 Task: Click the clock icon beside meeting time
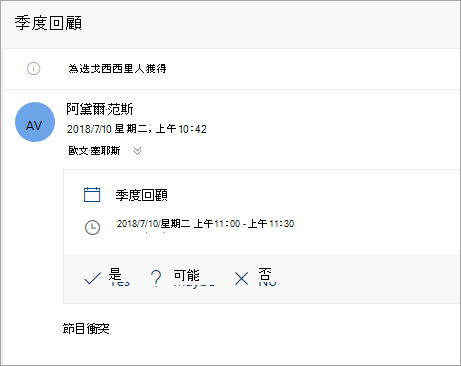click(92, 227)
